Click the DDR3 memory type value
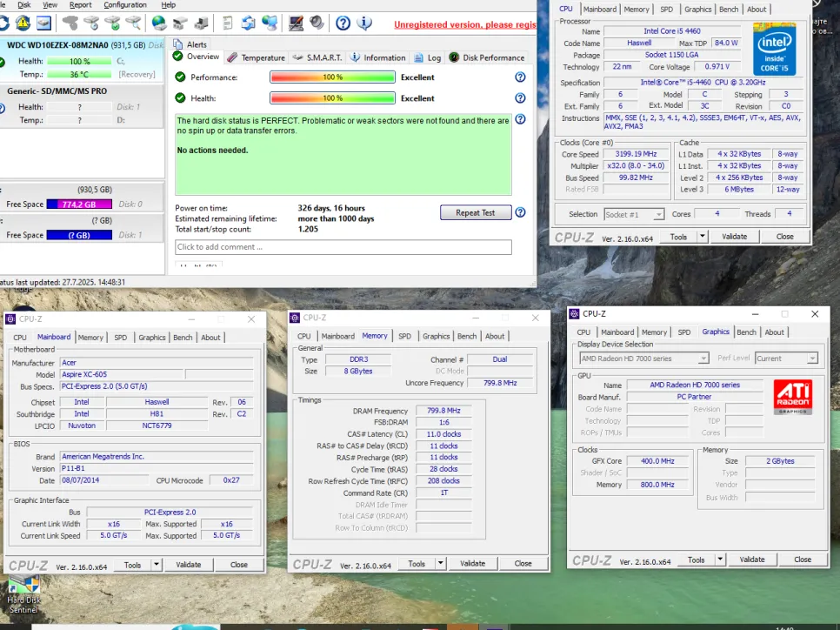840x630 pixels. point(358,359)
